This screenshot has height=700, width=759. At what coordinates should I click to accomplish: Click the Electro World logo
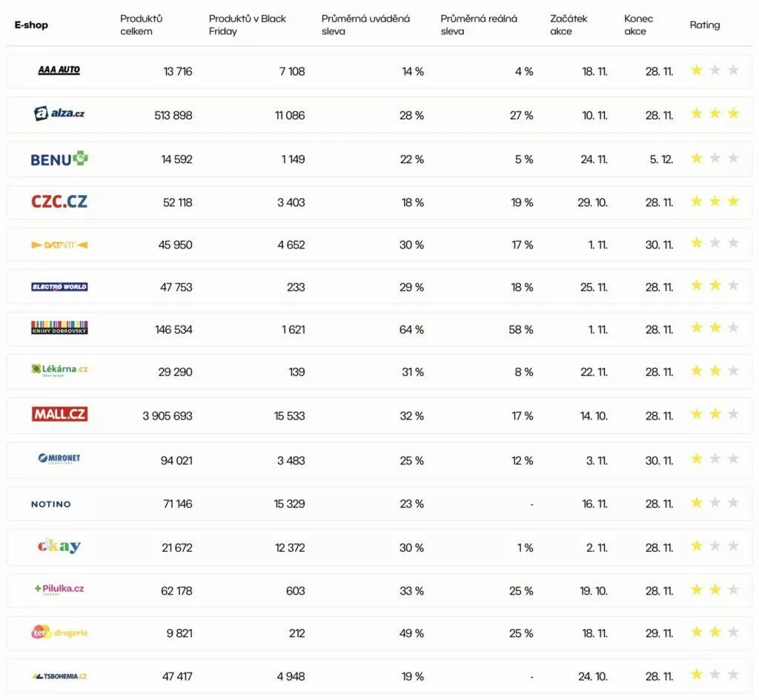pos(59,287)
